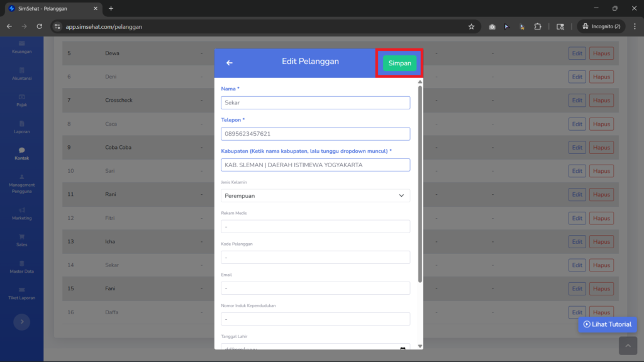Click the Telepon field
This screenshot has height=362, width=644.
coord(315,134)
